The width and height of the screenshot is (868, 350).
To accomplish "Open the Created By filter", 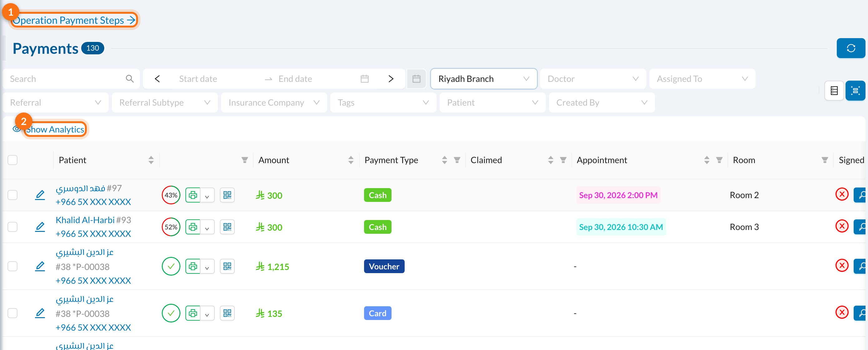I will point(601,102).
